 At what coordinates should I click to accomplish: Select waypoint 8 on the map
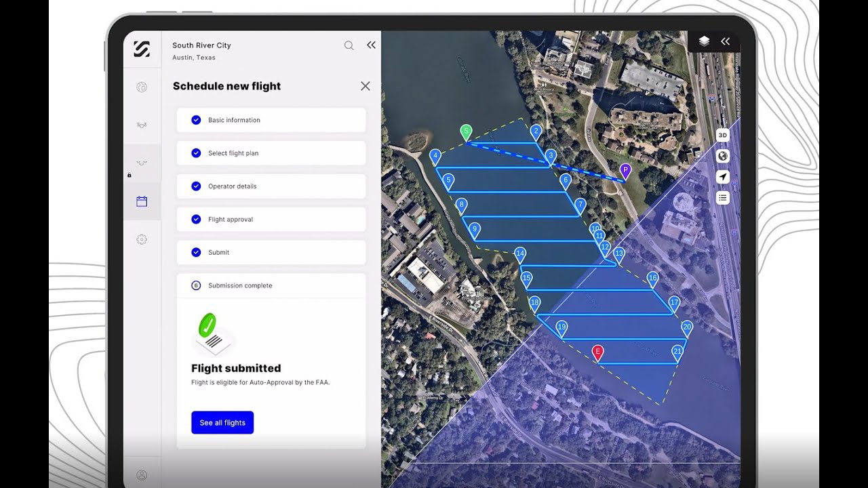coord(461,205)
